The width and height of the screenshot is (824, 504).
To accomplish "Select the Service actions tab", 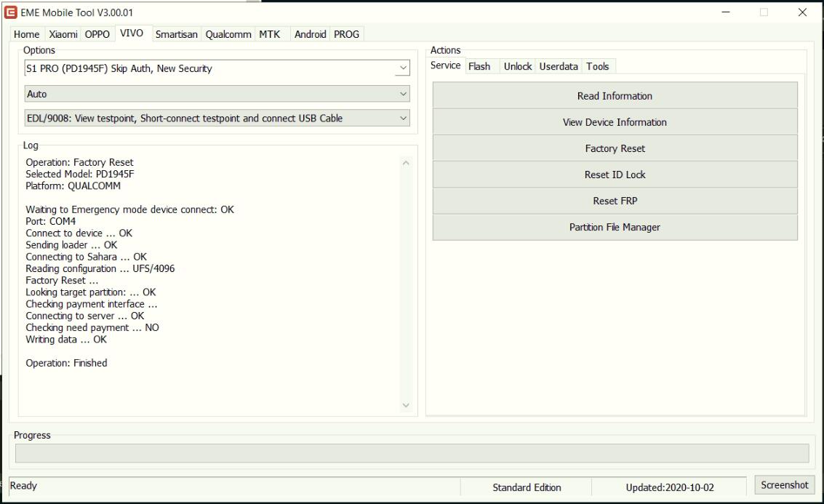I will pos(445,65).
